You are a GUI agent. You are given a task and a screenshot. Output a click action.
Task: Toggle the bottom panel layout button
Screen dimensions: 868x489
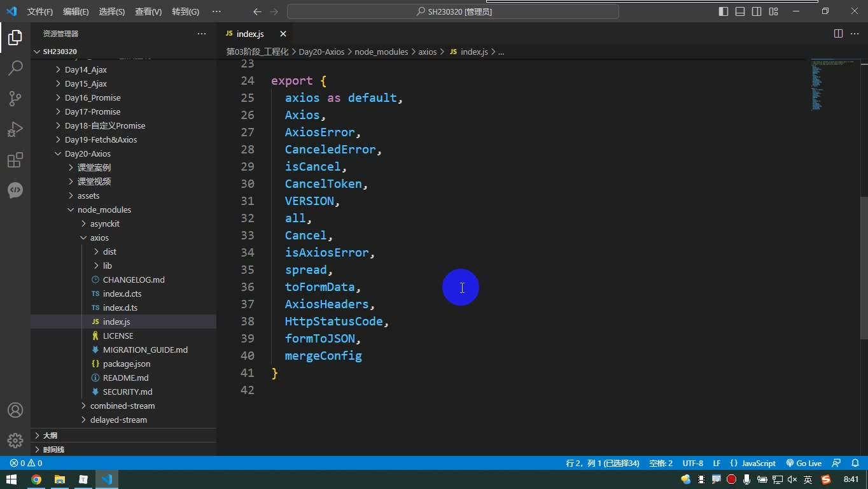tap(740, 11)
